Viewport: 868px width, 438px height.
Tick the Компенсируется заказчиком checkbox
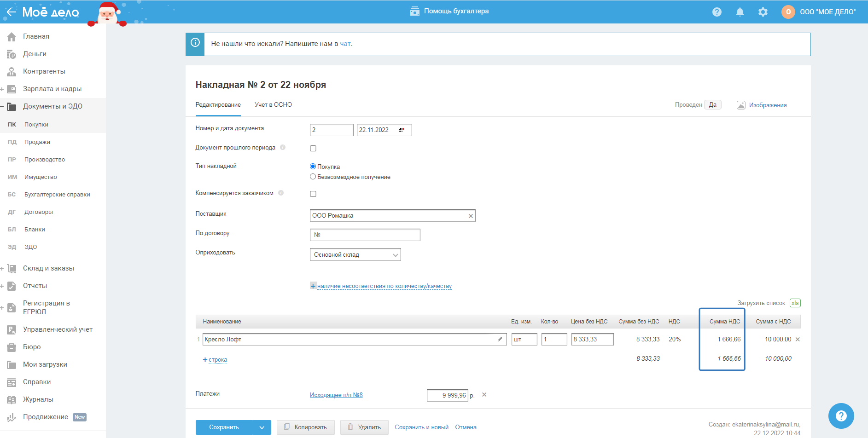click(x=313, y=194)
